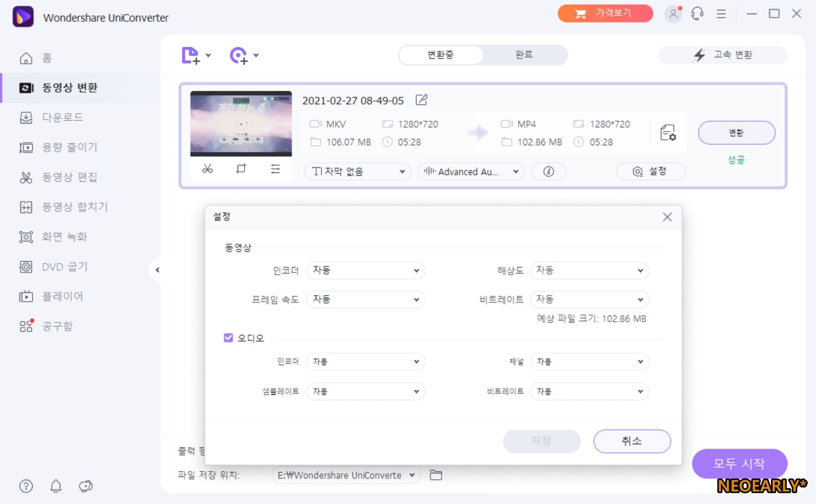The height and width of the screenshot is (504, 816).
Task: Click the add file icon
Action: 190,55
